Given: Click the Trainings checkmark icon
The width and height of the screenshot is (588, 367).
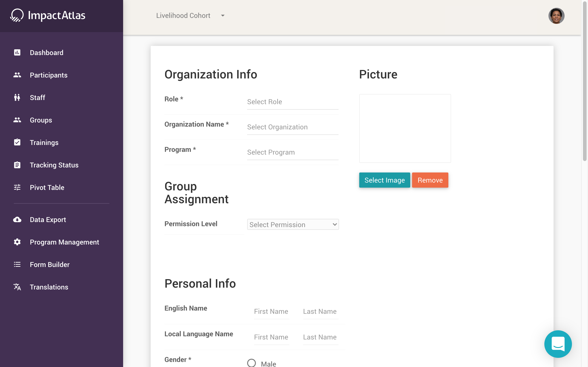Looking at the screenshot, I should coord(17,142).
